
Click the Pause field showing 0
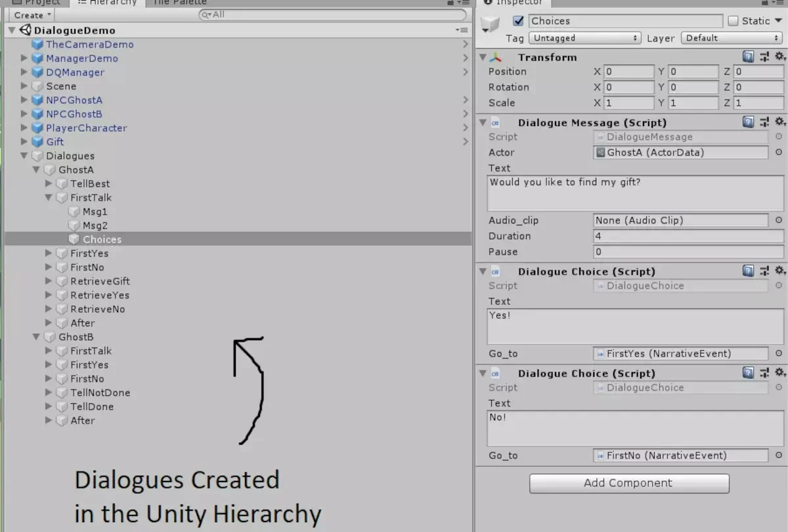coord(688,252)
